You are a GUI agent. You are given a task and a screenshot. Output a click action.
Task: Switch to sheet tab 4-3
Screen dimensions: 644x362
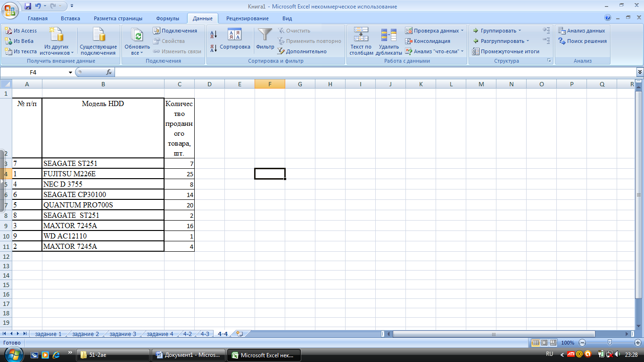[205, 334]
